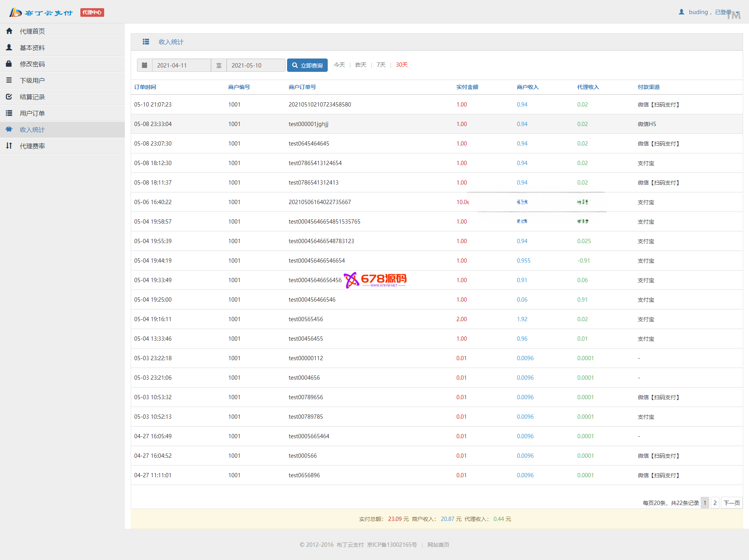Click the user avatar icon near buding
749x560 pixels.
tap(682, 12)
